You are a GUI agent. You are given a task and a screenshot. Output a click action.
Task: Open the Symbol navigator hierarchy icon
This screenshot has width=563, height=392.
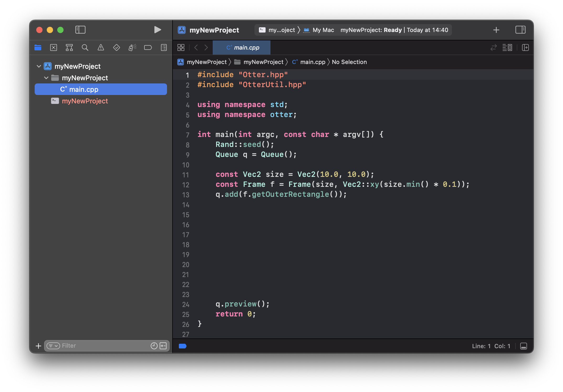coord(69,47)
